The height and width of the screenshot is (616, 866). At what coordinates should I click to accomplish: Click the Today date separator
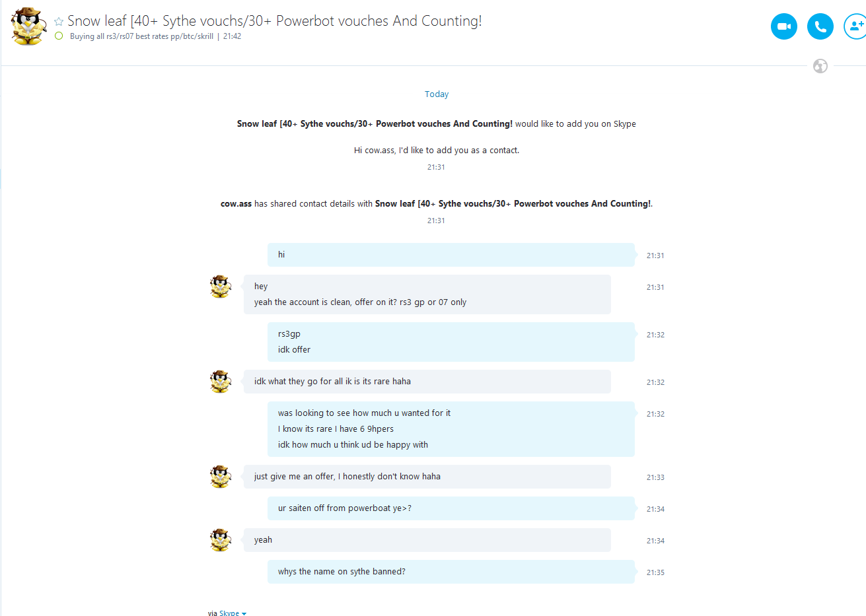pos(437,94)
